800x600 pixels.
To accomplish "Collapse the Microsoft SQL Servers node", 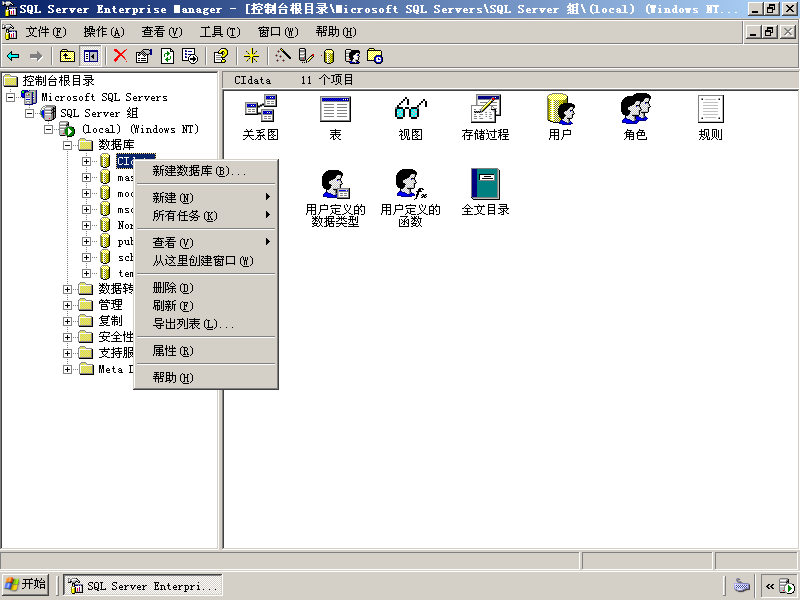I will [10, 97].
